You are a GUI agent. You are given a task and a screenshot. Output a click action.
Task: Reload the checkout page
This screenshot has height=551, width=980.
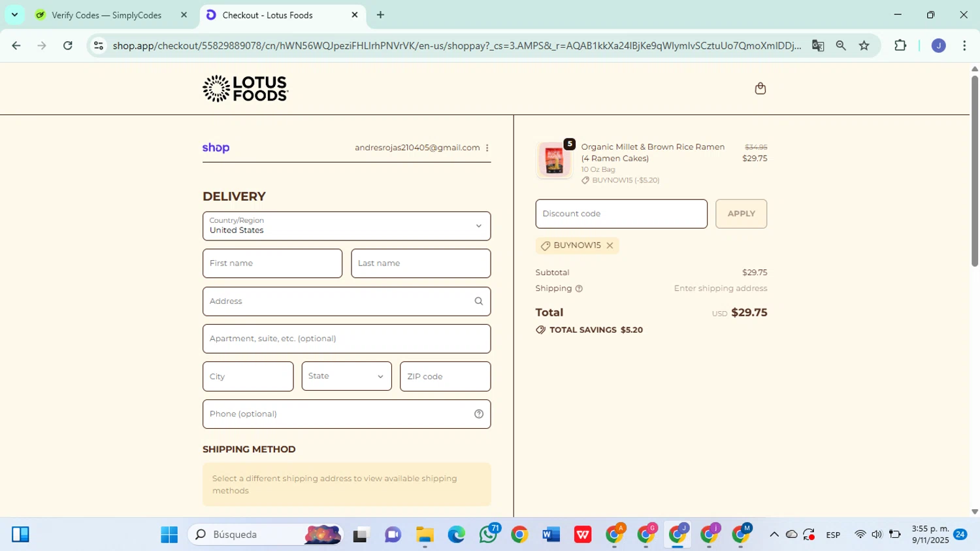[x=68, y=46]
